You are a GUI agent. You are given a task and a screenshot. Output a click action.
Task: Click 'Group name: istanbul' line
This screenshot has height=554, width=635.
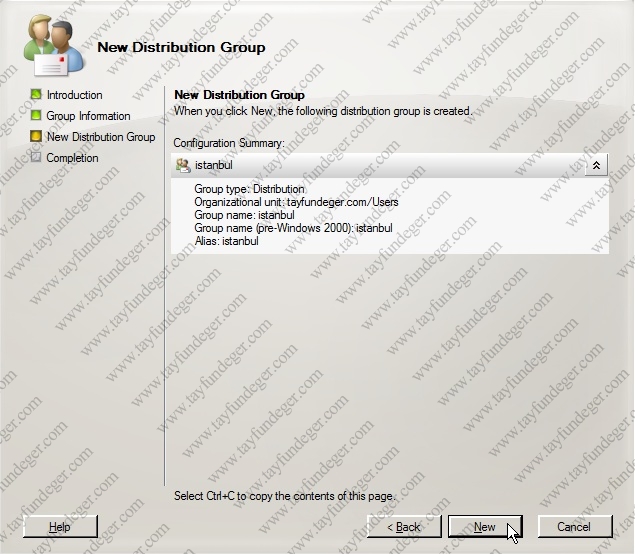tap(245, 215)
